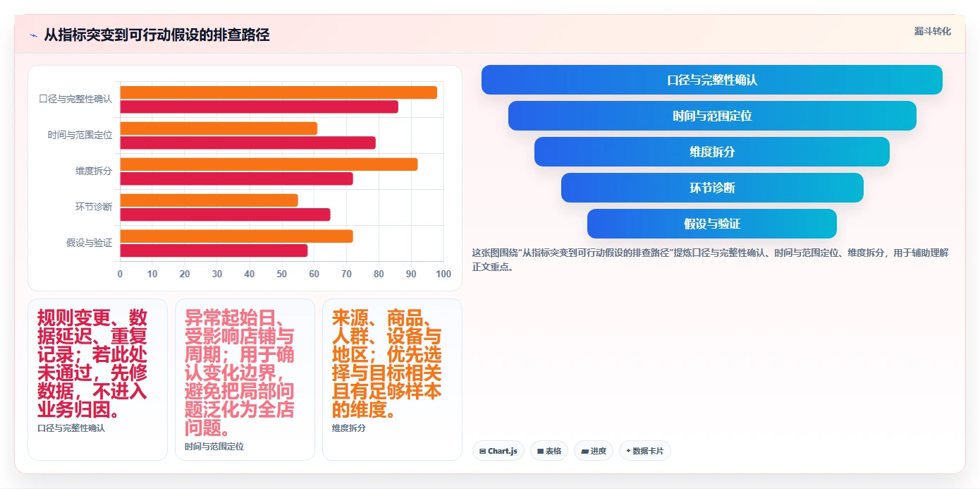Click the Chart.js chip

point(498,451)
